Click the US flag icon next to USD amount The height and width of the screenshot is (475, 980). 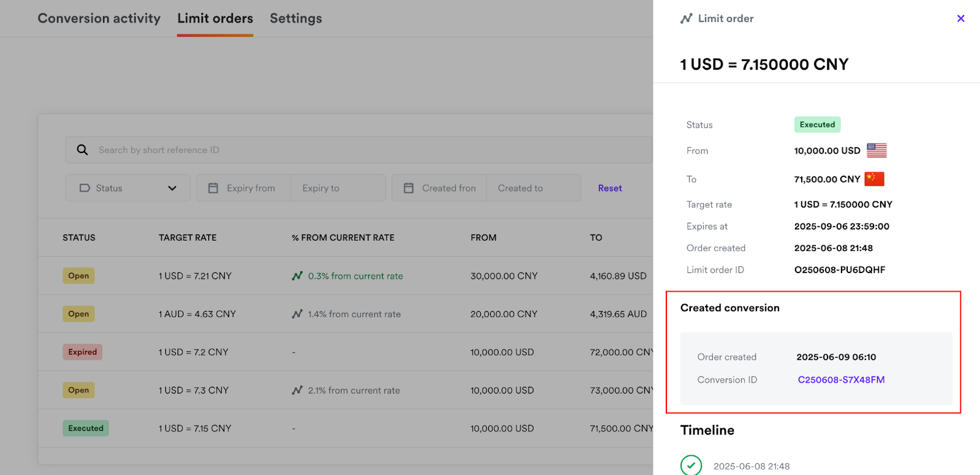click(x=876, y=151)
